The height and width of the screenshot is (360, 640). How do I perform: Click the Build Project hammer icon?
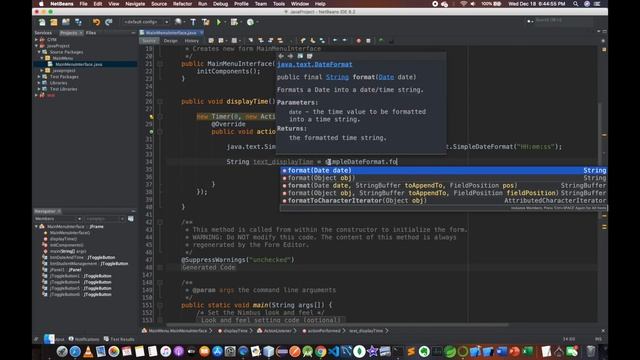193,22
